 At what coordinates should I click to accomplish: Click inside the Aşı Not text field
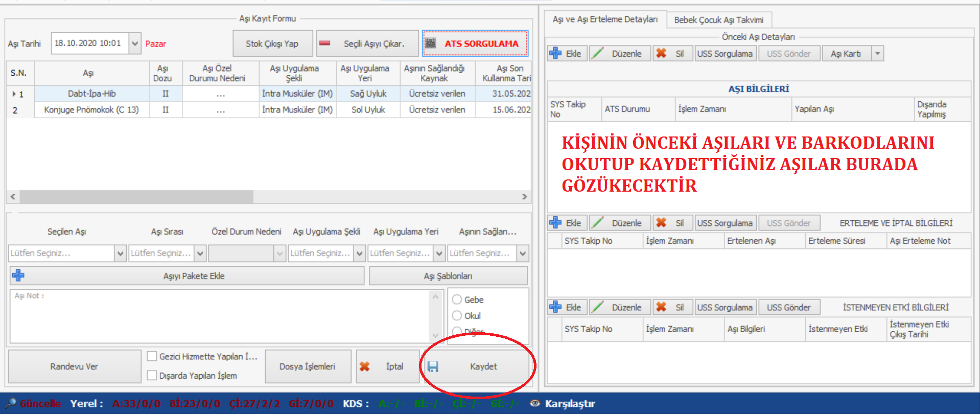220,317
